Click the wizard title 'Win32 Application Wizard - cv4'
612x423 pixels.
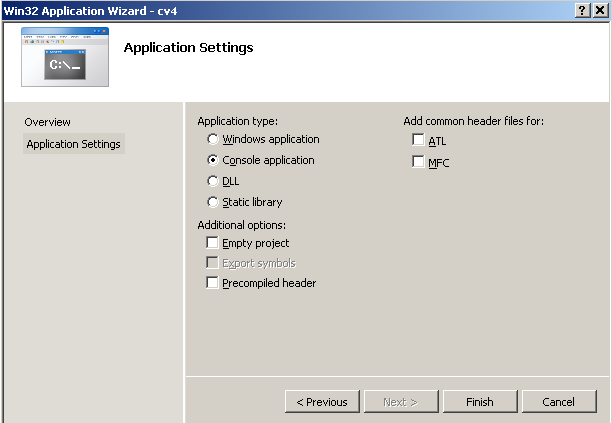pyautogui.click(x=90, y=11)
